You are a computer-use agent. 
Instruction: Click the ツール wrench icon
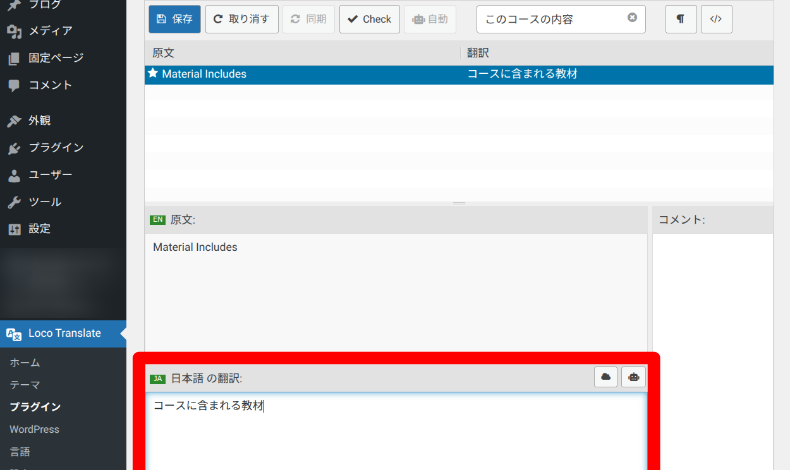[x=14, y=203]
